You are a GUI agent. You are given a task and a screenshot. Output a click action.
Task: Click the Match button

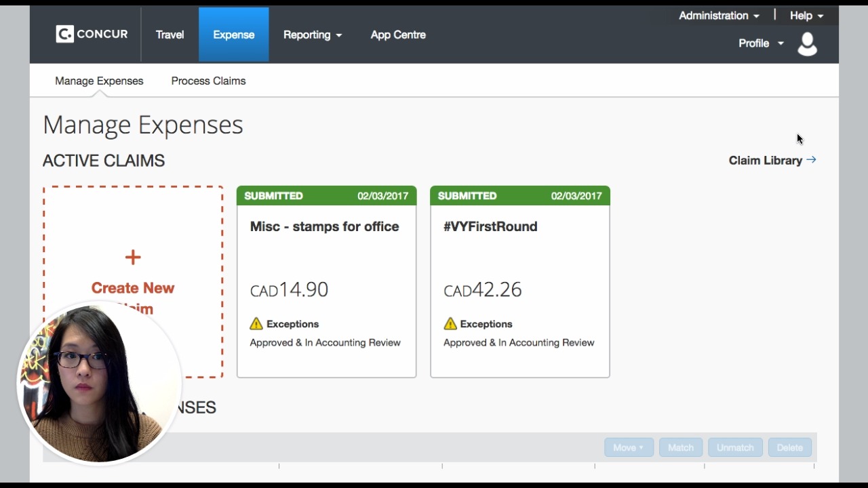681,447
